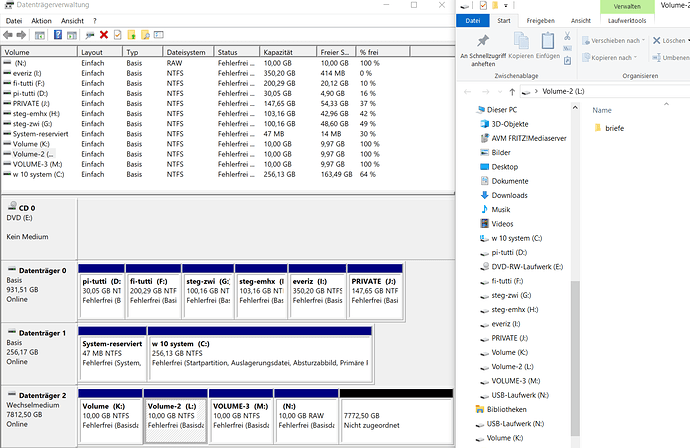Open the Ansicht menu in Datenträgerverwaltung
This screenshot has width=690, height=448.
pos(72,21)
